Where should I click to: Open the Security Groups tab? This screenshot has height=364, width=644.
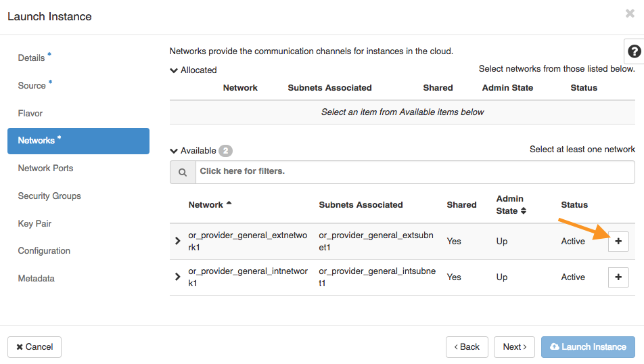tap(49, 196)
